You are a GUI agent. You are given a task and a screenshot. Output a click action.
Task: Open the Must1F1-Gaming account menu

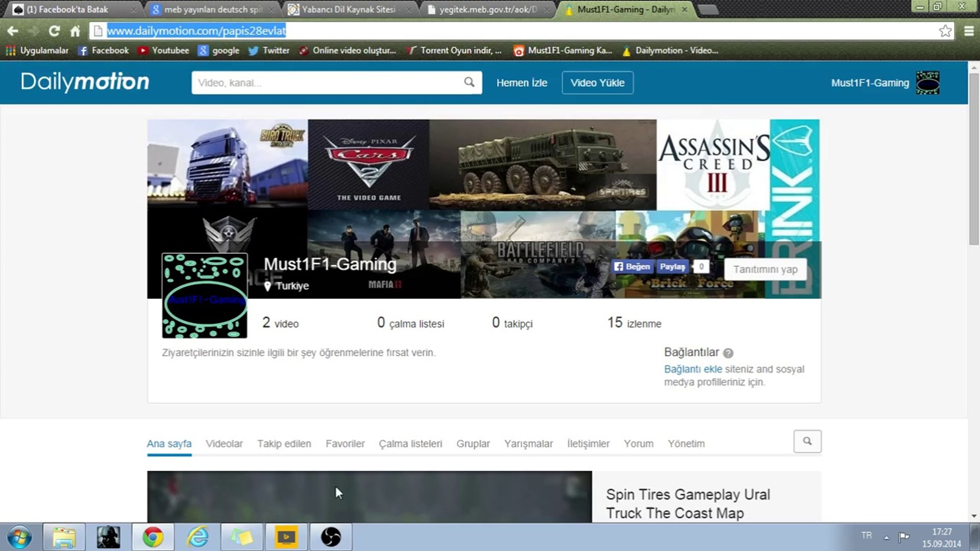[870, 83]
